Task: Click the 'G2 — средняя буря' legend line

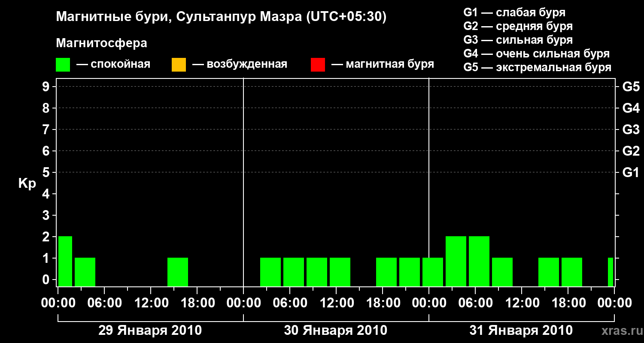Action: 518,26
